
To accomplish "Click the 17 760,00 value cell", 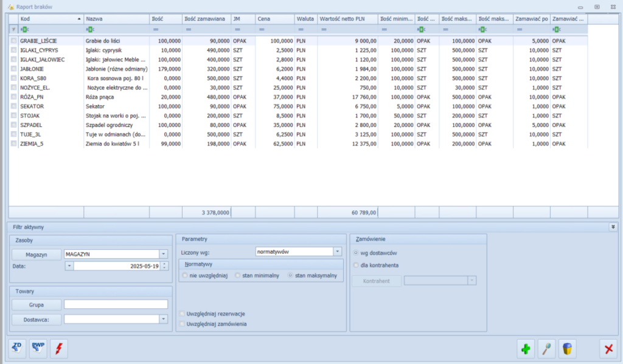I will point(347,97).
